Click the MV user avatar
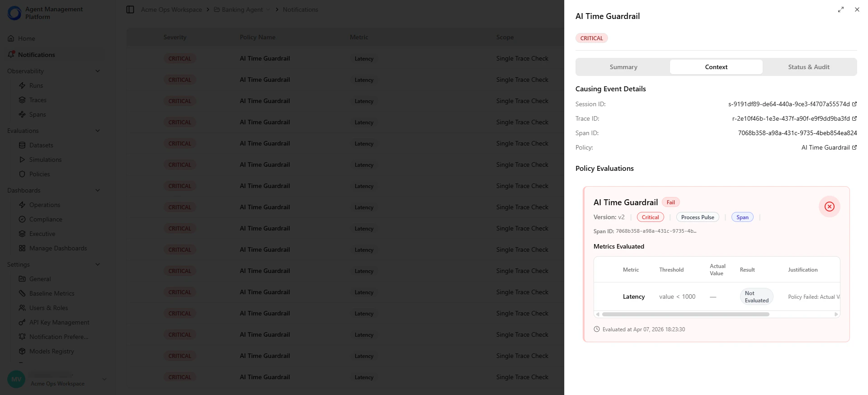 16,379
